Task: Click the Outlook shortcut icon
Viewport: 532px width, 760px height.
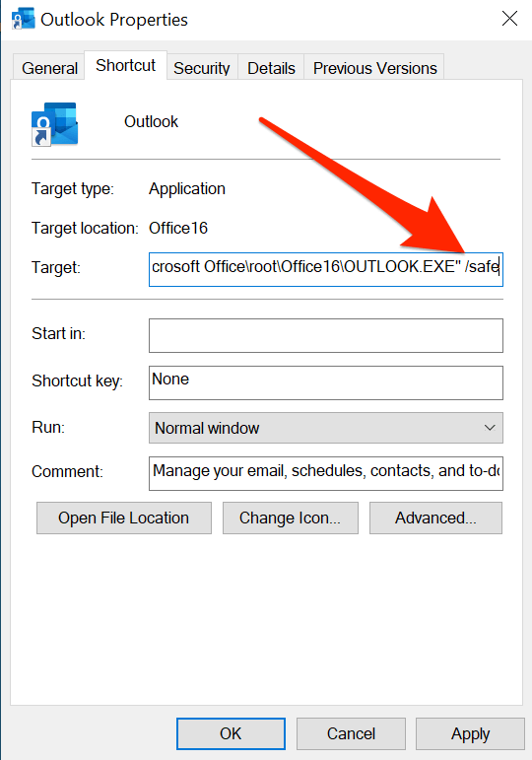Action: click(x=54, y=123)
